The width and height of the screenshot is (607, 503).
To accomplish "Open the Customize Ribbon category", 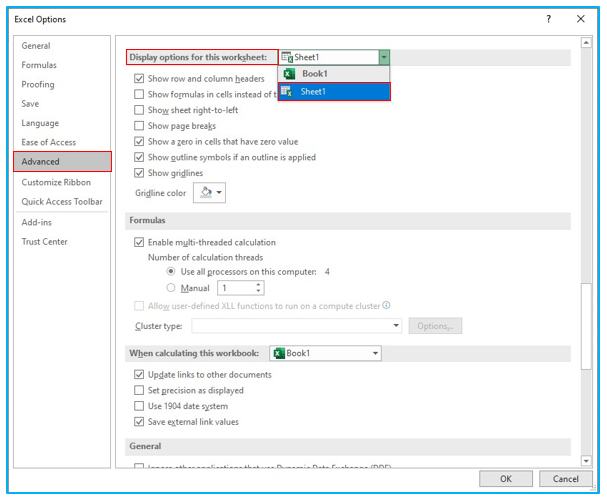I will click(56, 182).
